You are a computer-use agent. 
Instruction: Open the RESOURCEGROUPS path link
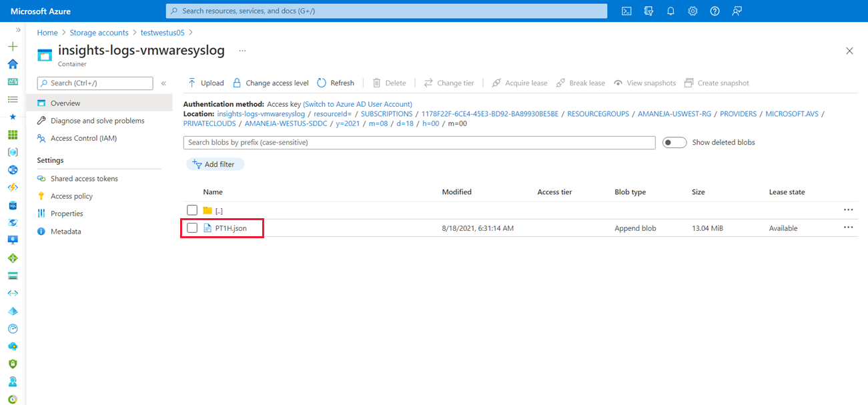[x=598, y=114]
